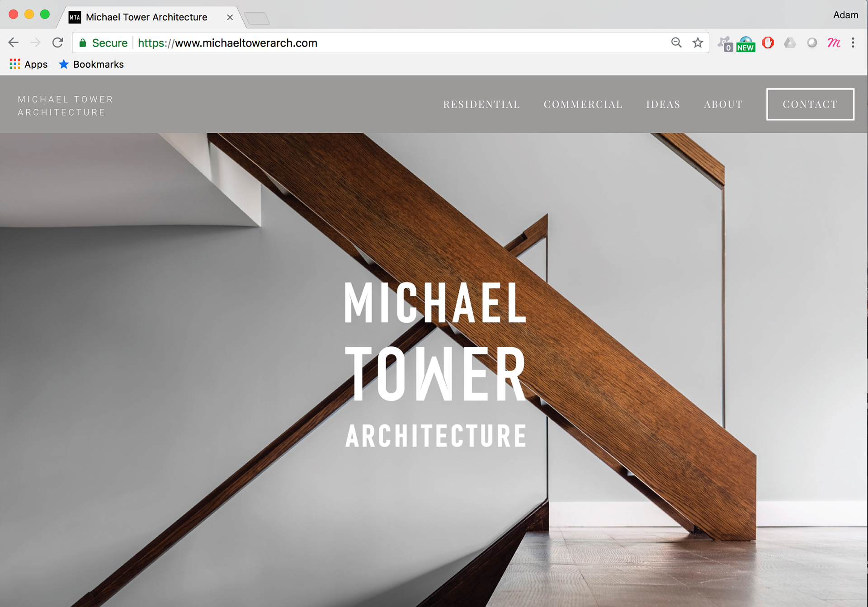Viewport: 868px width, 607px height.
Task: Click the pink cursive m extension icon
Action: click(833, 43)
